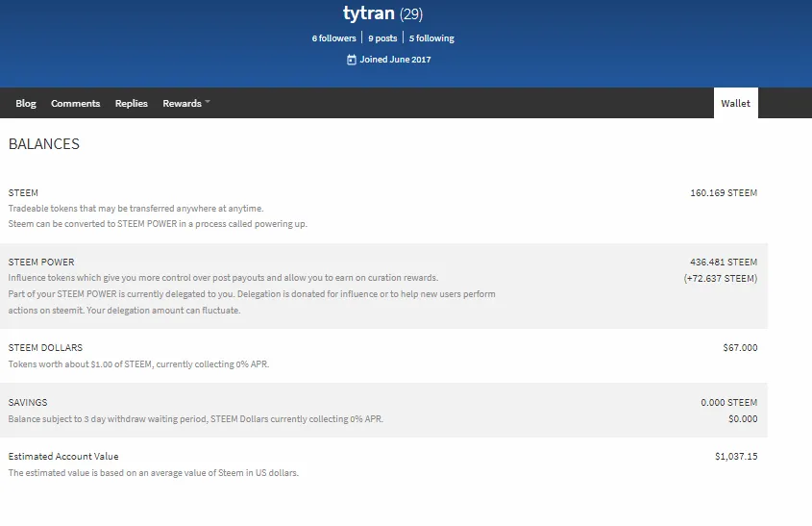The width and height of the screenshot is (812, 526).
Task: Click the Joined June 2017 text
Action: click(395, 60)
